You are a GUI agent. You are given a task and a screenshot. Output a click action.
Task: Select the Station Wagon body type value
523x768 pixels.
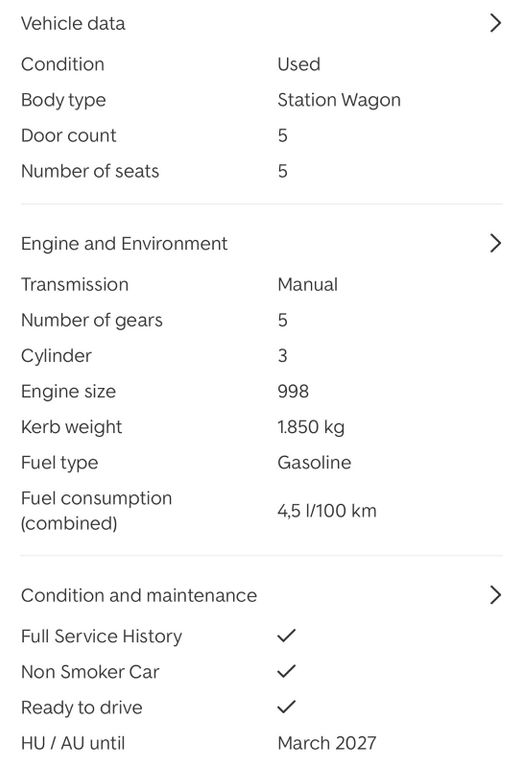coord(339,100)
